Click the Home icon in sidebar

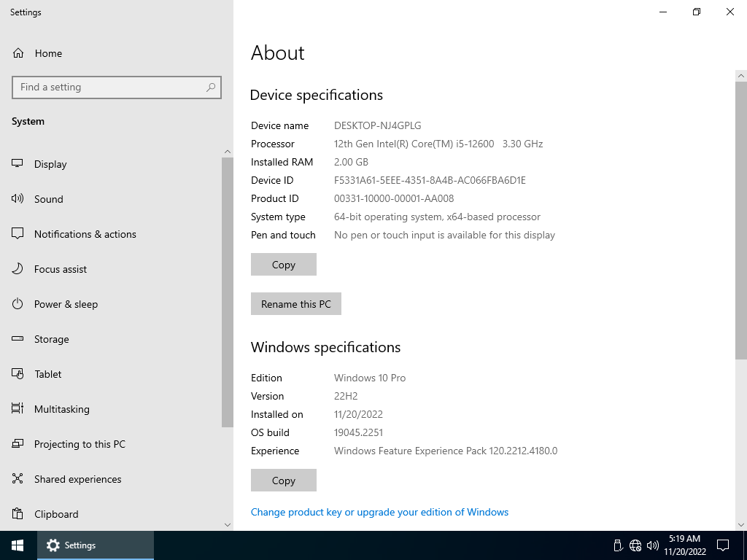[x=18, y=53]
